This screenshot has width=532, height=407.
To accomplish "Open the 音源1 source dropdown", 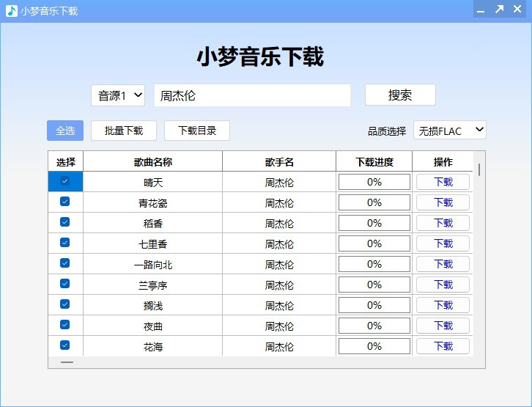I will point(118,95).
